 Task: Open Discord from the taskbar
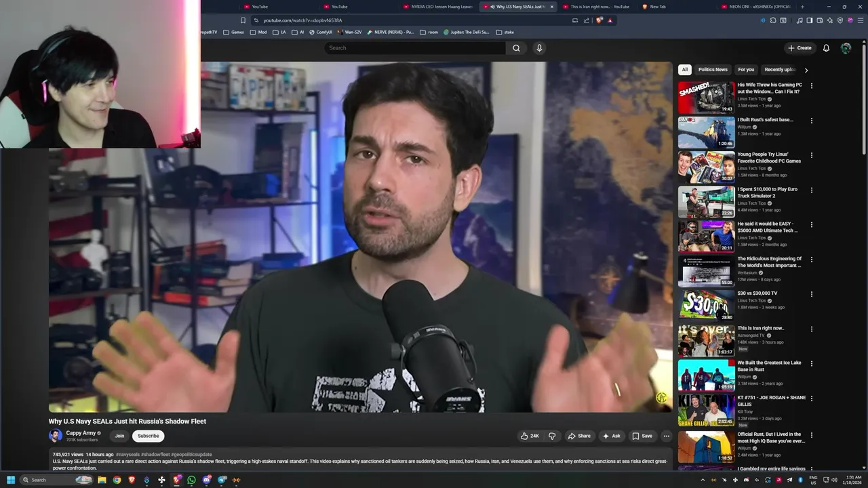[x=206, y=480]
